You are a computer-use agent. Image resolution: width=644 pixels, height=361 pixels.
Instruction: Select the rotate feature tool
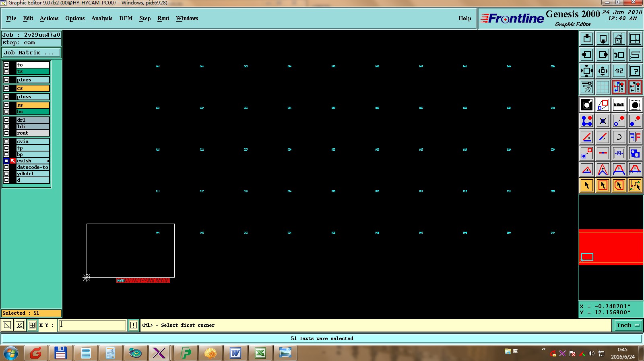[x=619, y=137]
